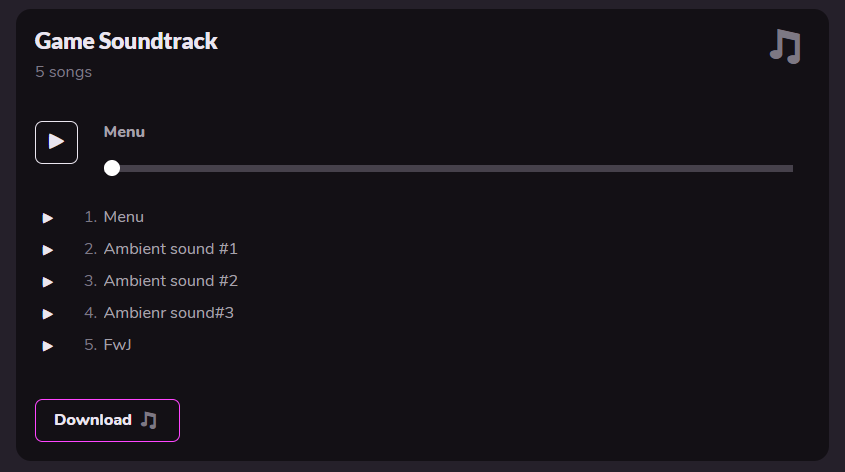Click the play arrow beside Menu track
The height and width of the screenshot is (472, 845).
click(x=48, y=218)
